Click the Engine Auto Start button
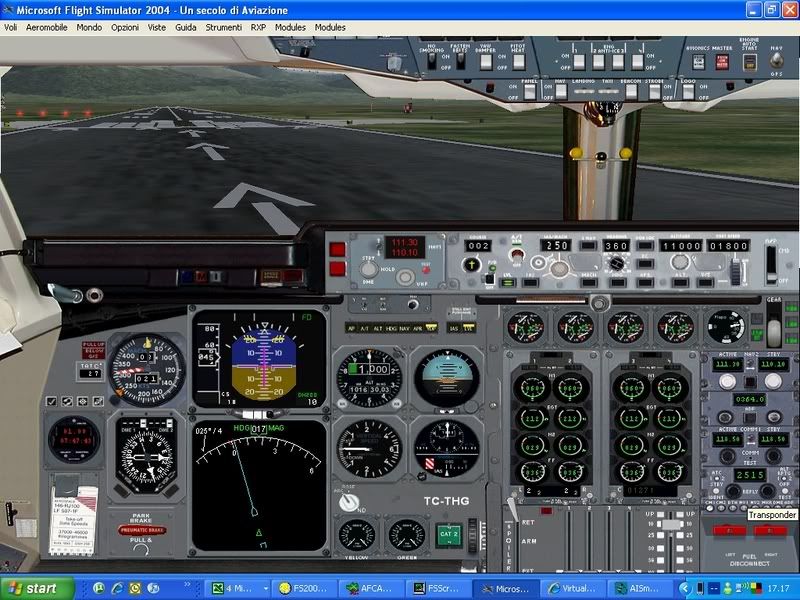 (749, 62)
